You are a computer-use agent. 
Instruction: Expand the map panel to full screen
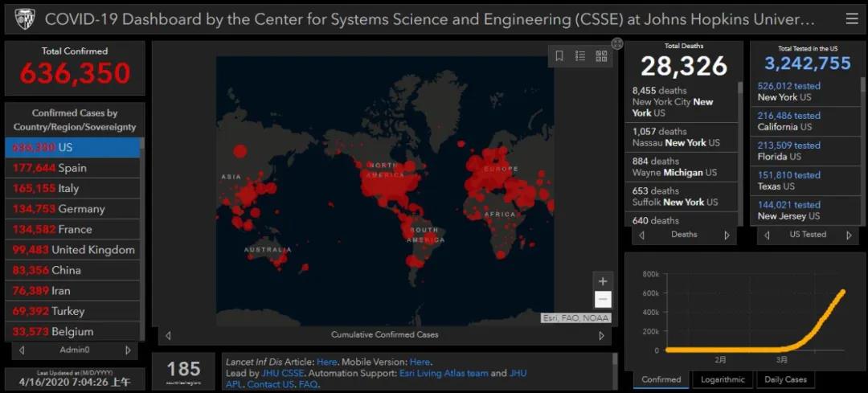tap(616, 43)
